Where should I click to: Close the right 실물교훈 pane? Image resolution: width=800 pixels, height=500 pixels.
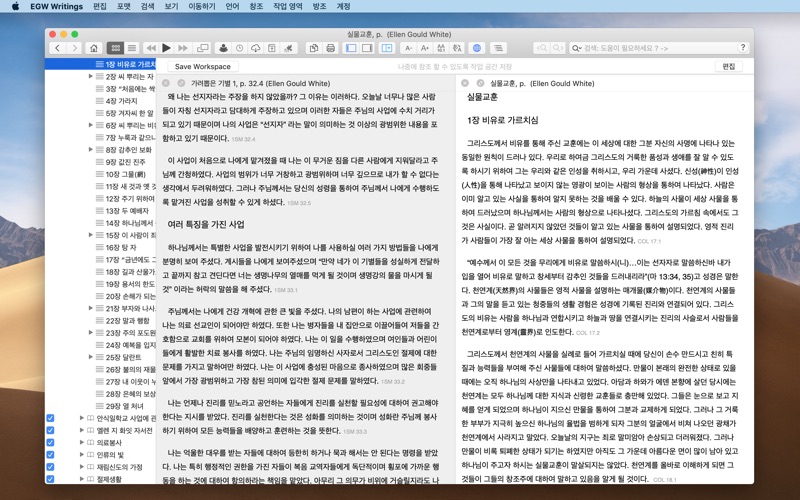[x=465, y=83]
